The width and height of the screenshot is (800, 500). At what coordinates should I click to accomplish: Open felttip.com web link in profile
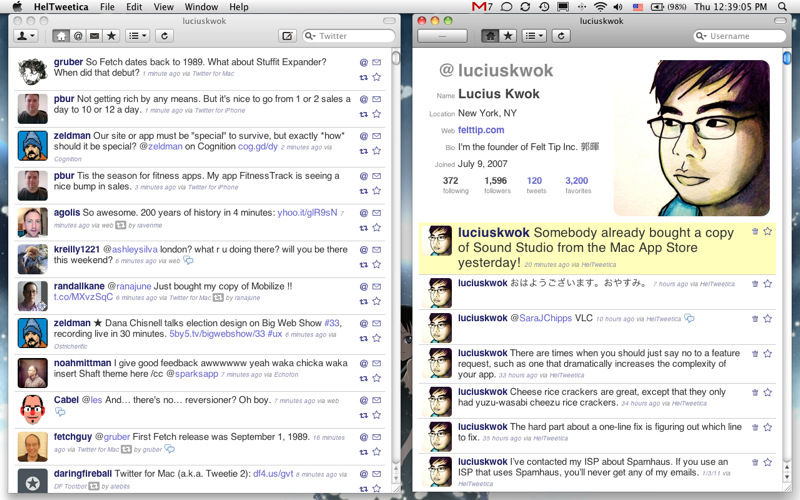coord(481,130)
